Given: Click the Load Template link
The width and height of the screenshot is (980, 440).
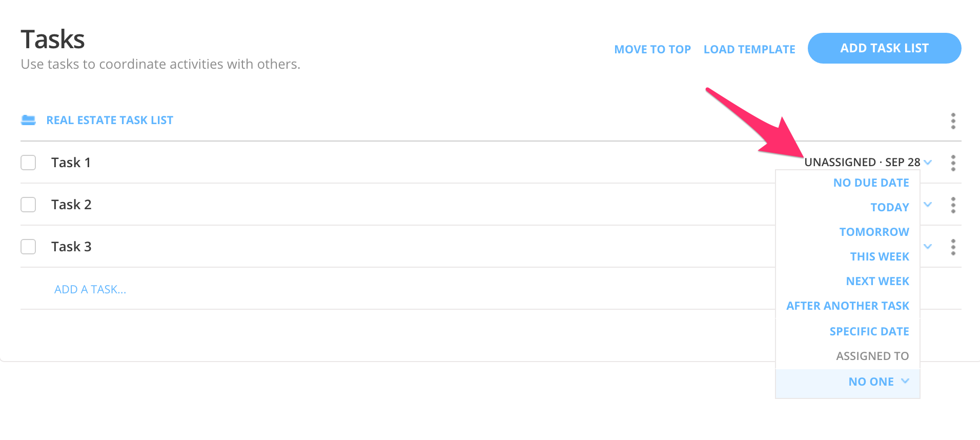Looking at the screenshot, I should pos(749,50).
